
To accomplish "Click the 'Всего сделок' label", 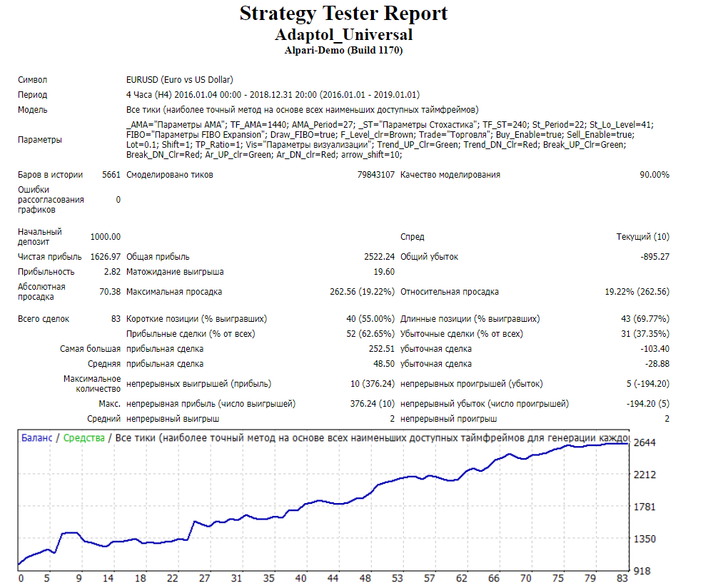I will click(44, 319).
